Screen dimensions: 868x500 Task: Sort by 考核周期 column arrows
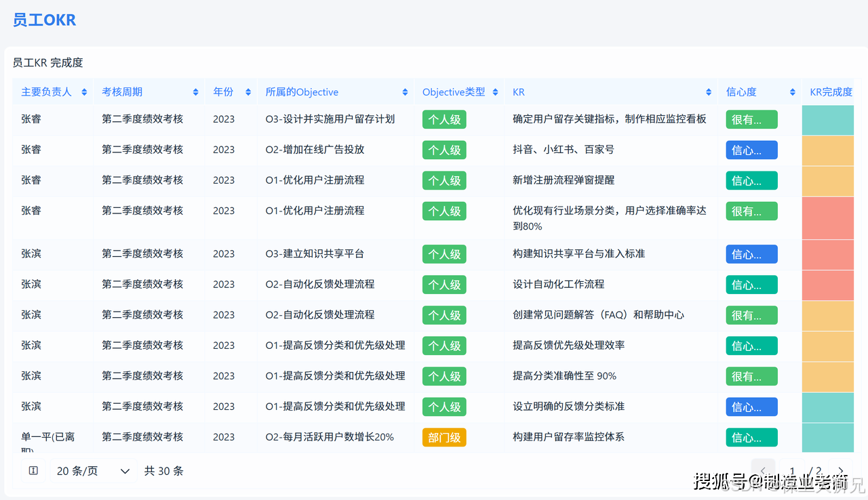click(195, 92)
